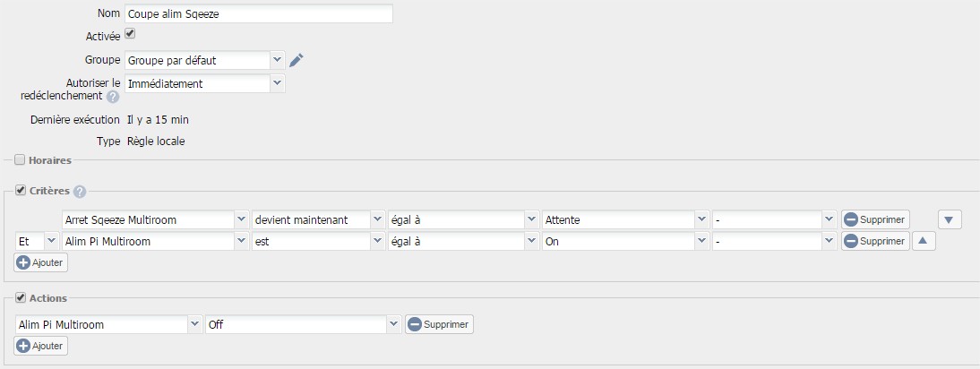The image size is (980, 369).
Task: Toggle the Actions section checkbox
Action: tap(20, 298)
